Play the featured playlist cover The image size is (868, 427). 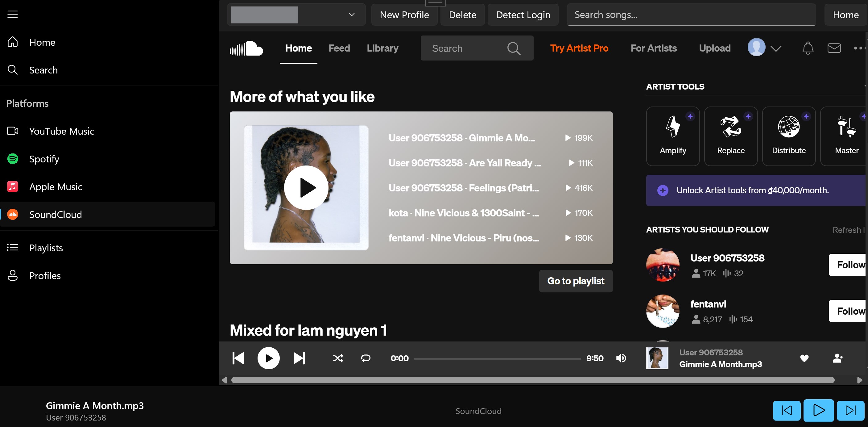point(306,187)
